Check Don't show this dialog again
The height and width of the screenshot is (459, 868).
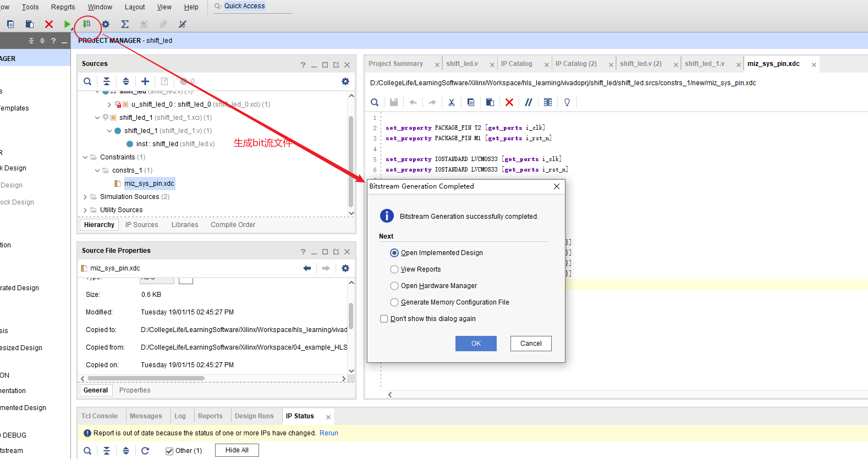(x=384, y=319)
